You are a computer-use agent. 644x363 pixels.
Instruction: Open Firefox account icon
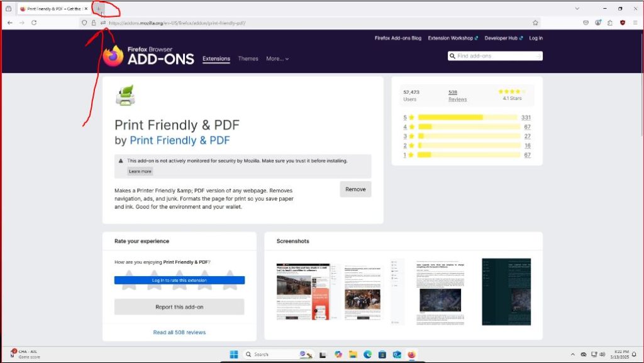tap(598, 23)
